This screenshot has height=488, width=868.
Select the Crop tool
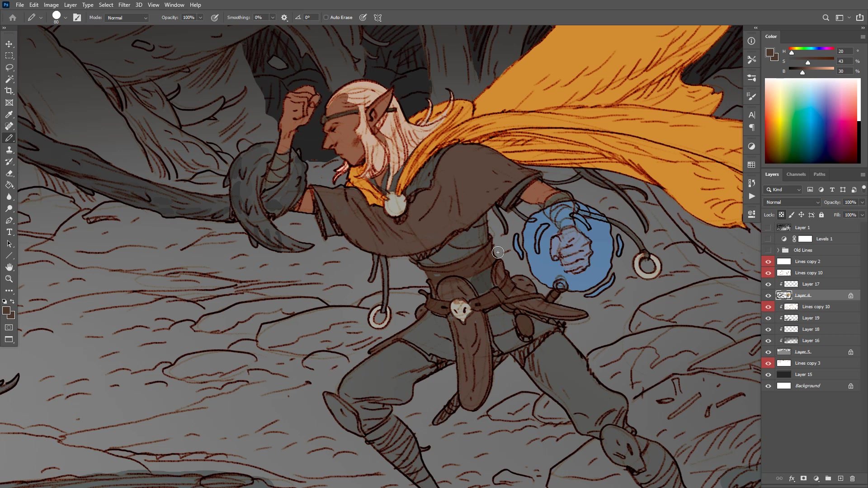point(9,91)
